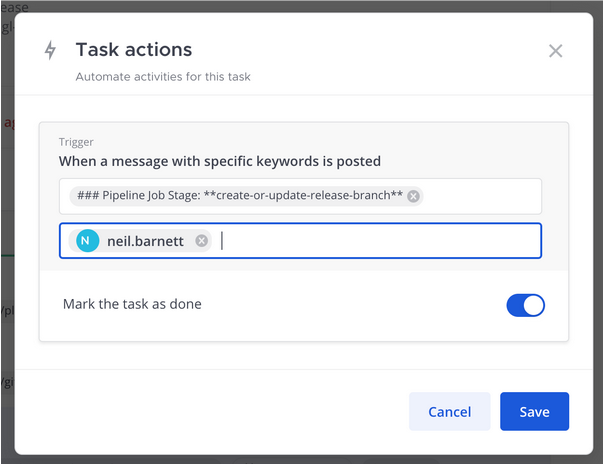The image size is (604, 464).
Task: Cancel the task automation changes
Action: coord(449,412)
